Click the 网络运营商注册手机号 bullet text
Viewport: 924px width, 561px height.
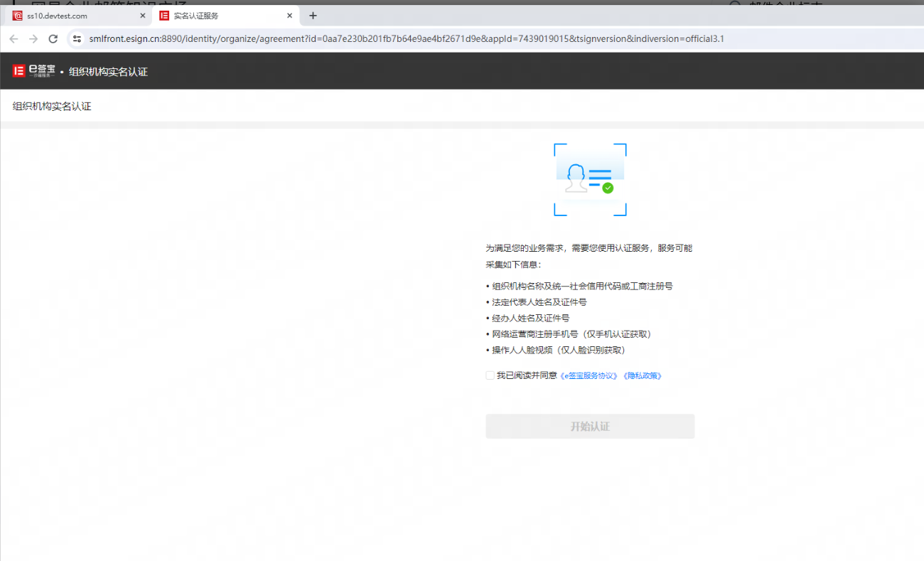click(x=571, y=334)
